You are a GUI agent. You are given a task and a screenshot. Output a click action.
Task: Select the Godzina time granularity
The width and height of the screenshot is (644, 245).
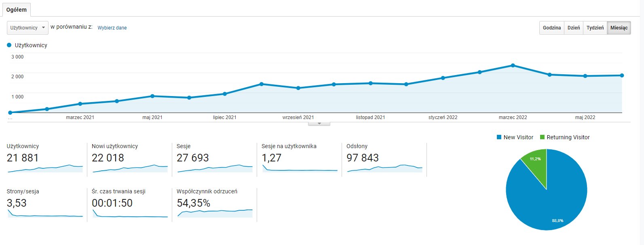point(551,28)
